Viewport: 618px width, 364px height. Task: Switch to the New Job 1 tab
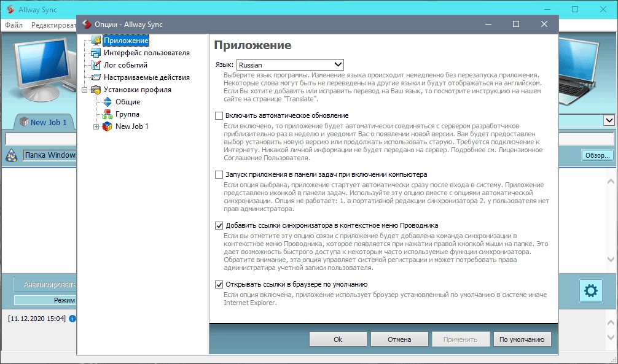click(44, 122)
